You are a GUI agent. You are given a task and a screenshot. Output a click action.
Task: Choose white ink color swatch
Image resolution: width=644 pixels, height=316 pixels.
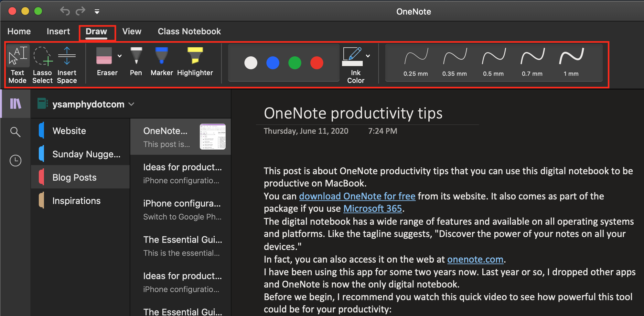pyautogui.click(x=251, y=63)
